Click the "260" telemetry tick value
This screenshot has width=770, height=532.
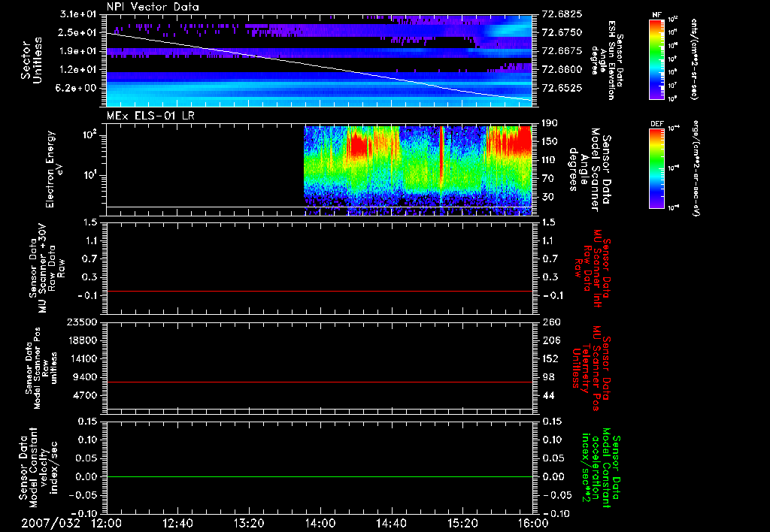click(x=550, y=322)
